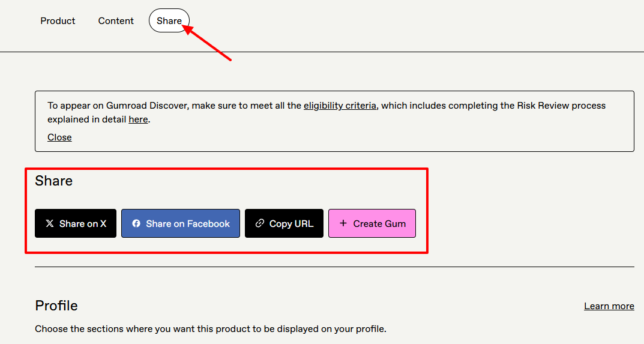The width and height of the screenshot is (644, 344).
Task: Open the Content tab
Action: pyautogui.click(x=116, y=21)
